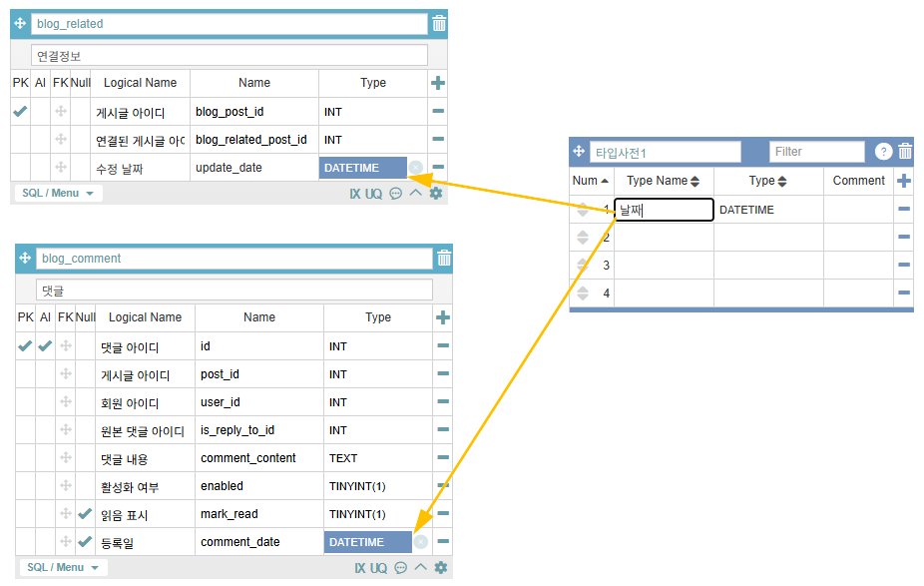Sort type dictionary by Num header
Viewport: 924px width, 586px height.
(590, 181)
